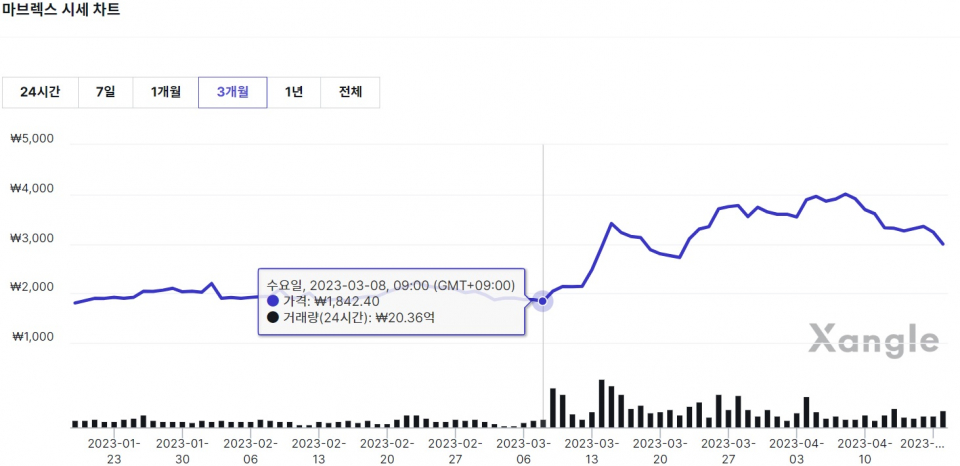Click the 2023-03-13 date axis label
Image resolution: width=960 pixels, height=466 pixels.
point(591,450)
